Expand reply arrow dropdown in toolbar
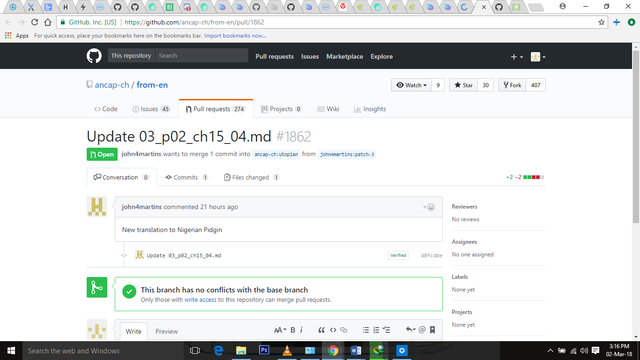Screen dimensions: 640x360 (x=410, y=330)
